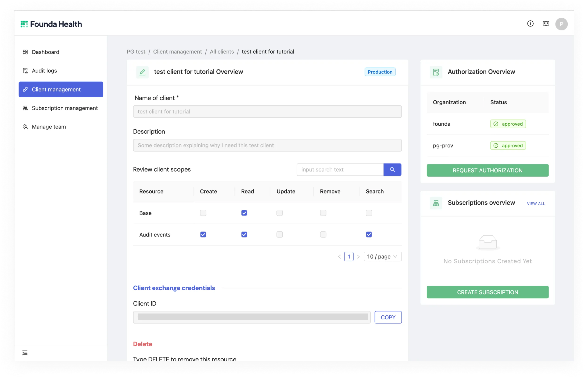The width and height of the screenshot is (588, 379).
Task: Go to previous page of scopes
Action: 339,257
